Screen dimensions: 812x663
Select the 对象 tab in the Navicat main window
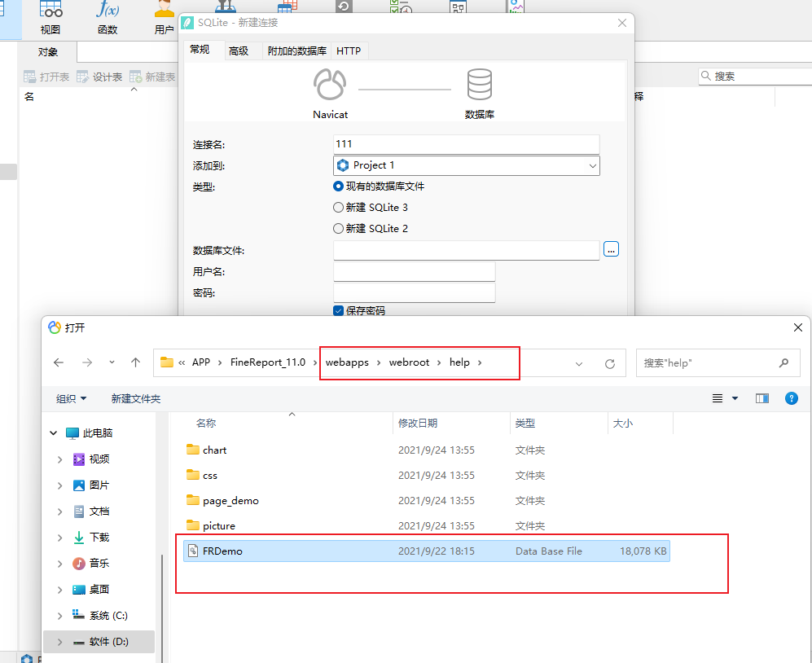47,52
